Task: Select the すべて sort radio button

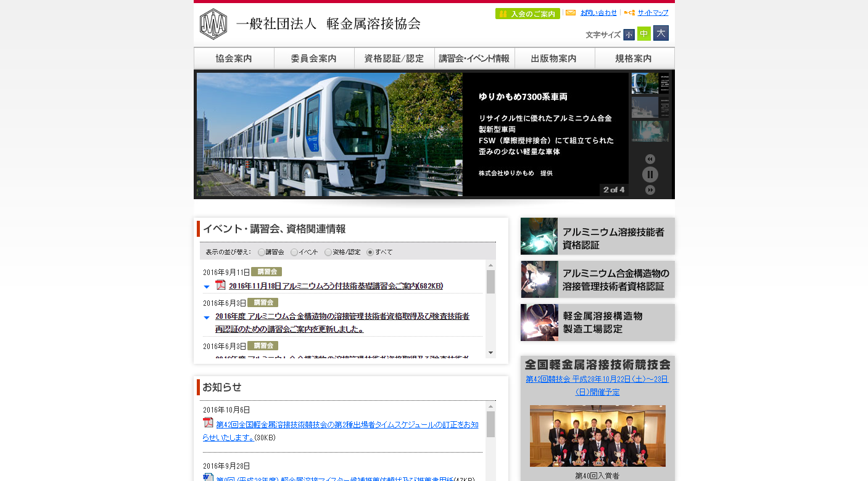Action: (370, 252)
